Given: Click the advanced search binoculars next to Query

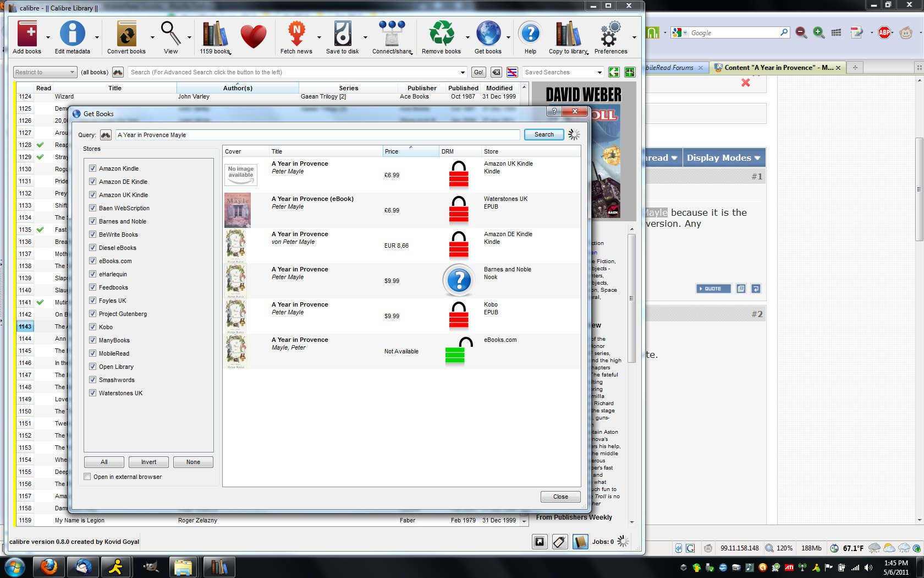Looking at the screenshot, I should (106, 135).
